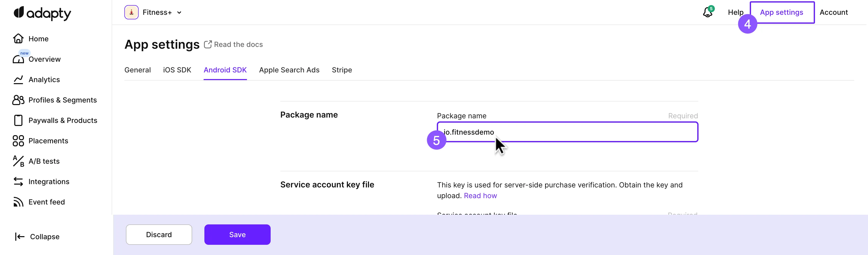Viewport: 868px width, 255px height.
Task: Open Analytics from the sidebar
Action: tap(44, 80)
